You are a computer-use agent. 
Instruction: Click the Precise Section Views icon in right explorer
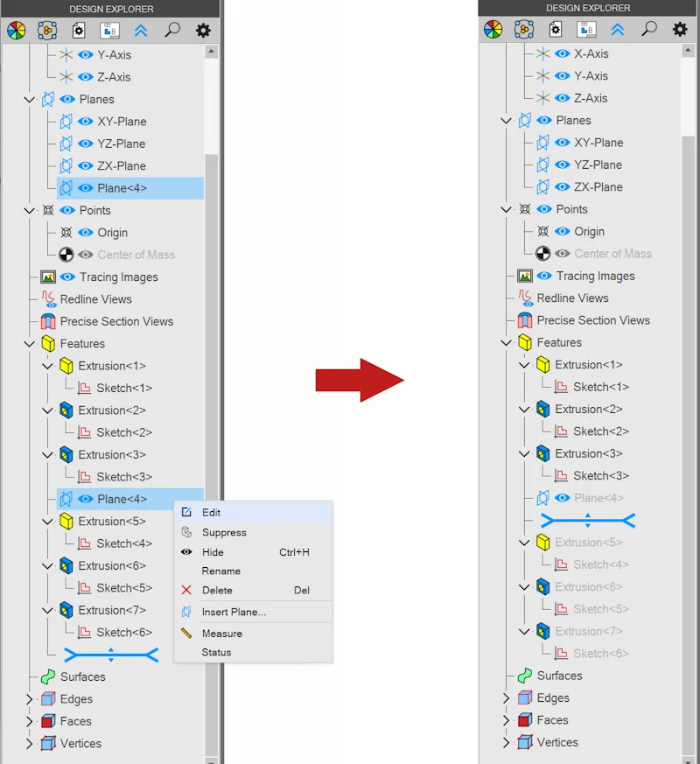pyautogui.click(x=525, y=320)
